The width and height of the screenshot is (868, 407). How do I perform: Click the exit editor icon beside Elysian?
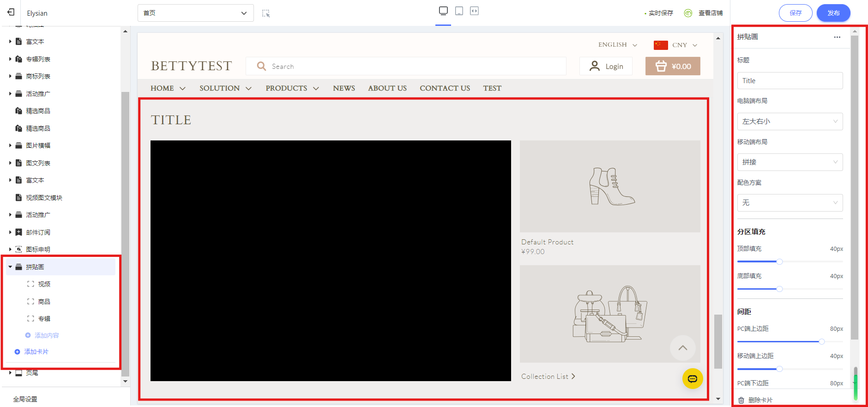click(x=11, y=12)
